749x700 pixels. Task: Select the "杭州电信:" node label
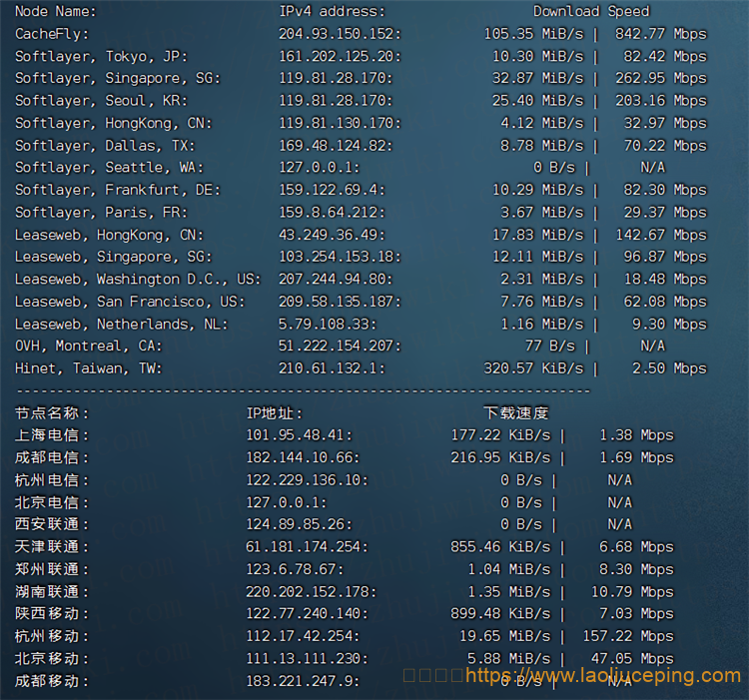click(52, 480)
